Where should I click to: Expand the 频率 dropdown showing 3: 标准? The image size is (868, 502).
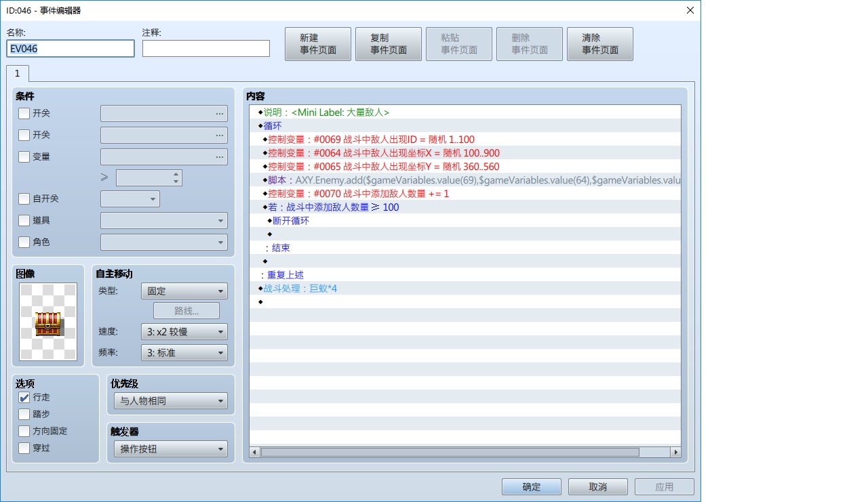(184, 353)
